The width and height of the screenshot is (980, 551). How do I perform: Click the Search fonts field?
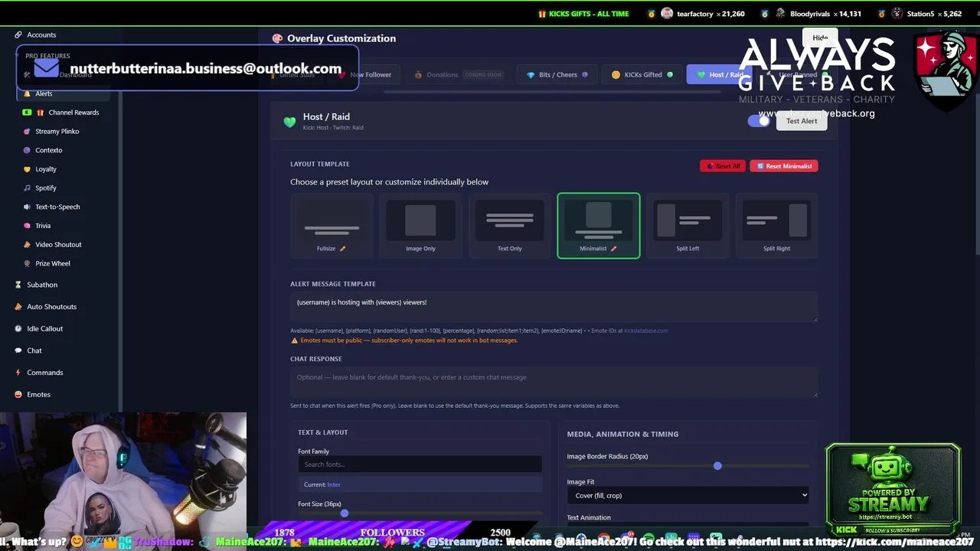pos(420,465)
